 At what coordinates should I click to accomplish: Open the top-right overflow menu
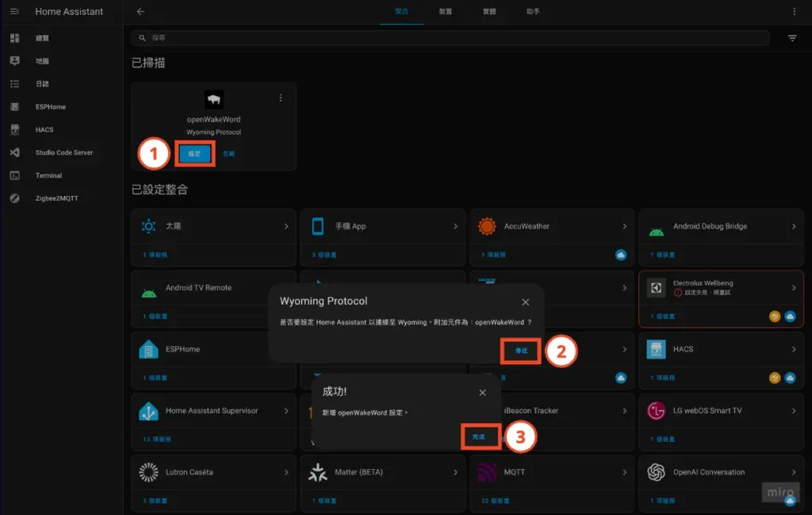coord(794,12)
